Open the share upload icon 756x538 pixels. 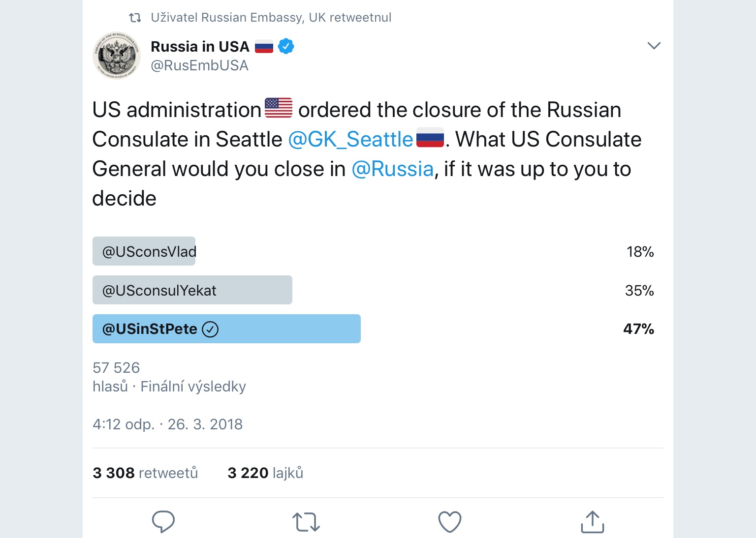[592, 522]
